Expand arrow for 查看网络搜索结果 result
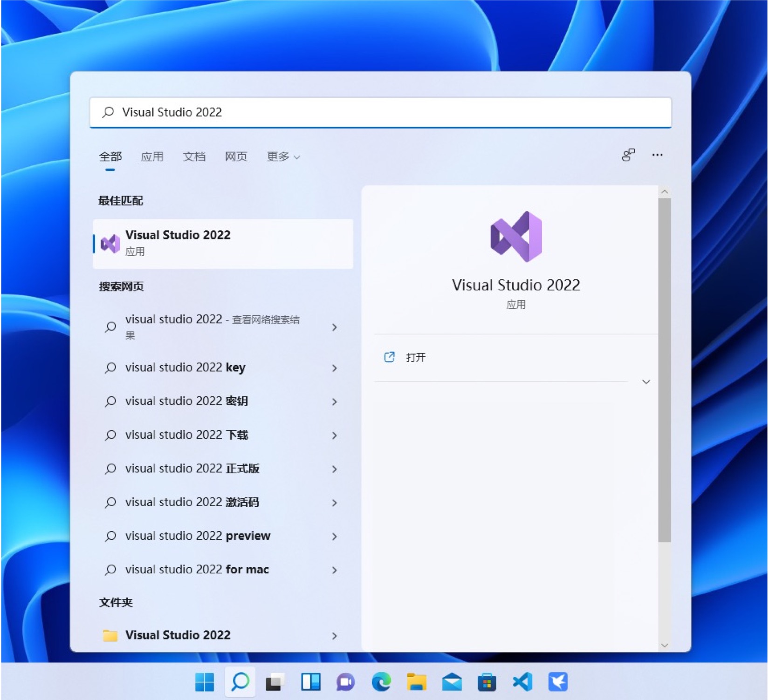 pyautogui.click(x=335, y=327)
